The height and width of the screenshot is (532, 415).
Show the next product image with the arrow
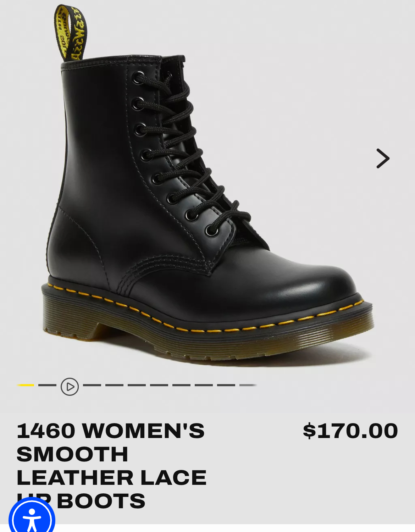383,158
